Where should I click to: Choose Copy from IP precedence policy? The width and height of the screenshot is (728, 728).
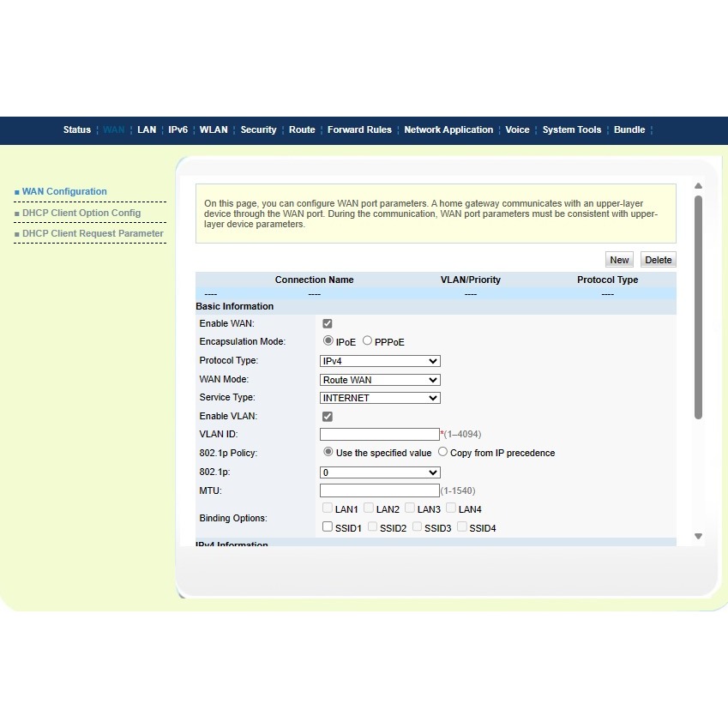[x=443, y=452]
